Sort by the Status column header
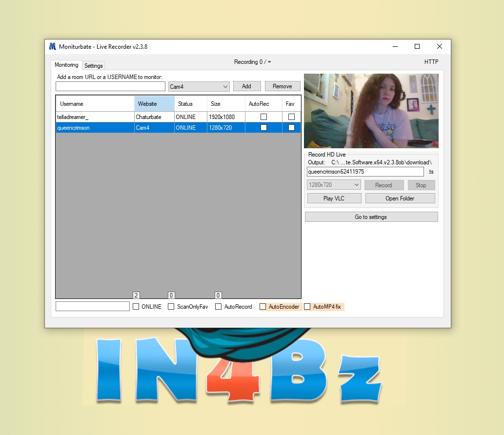The width and height of the screenshot is (504, 435). 191,104
